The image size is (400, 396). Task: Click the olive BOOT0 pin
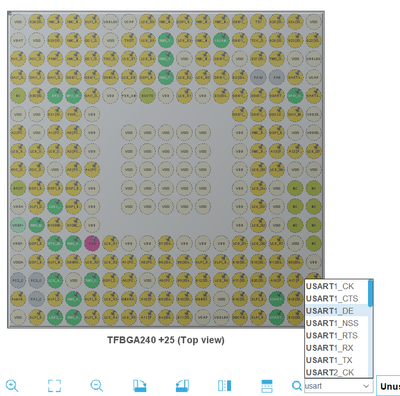tap(147, 96)
